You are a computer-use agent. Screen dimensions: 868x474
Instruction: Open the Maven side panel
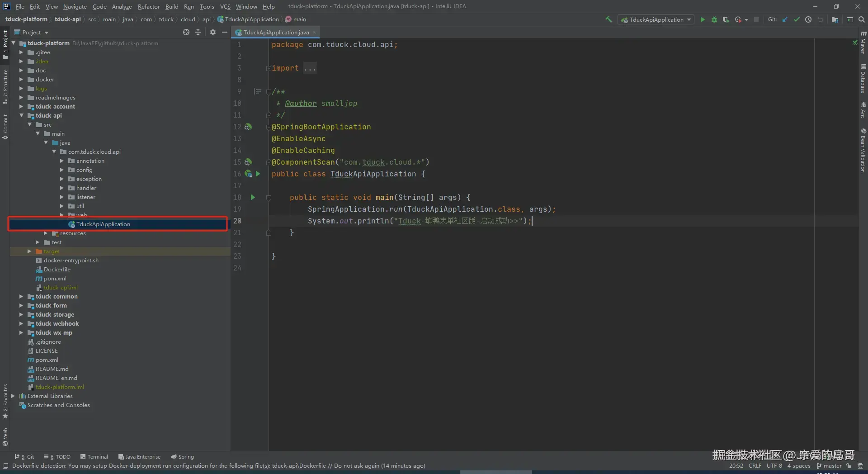click(x=863, y=43)
